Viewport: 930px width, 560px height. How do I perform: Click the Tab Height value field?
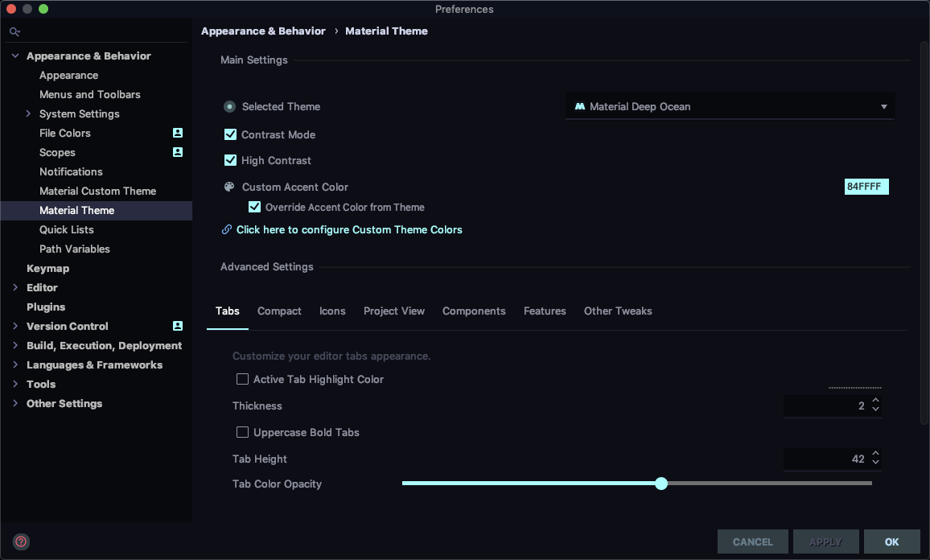tap(826, 459)
